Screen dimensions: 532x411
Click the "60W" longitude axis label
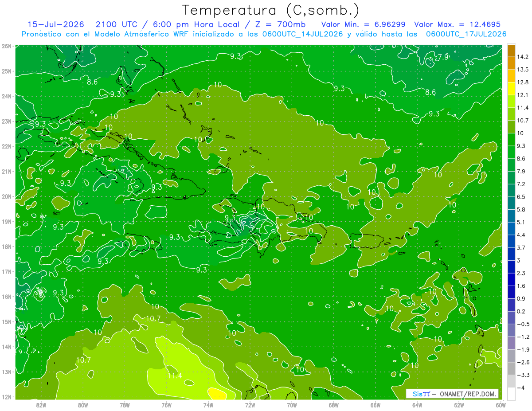(501, 405)
